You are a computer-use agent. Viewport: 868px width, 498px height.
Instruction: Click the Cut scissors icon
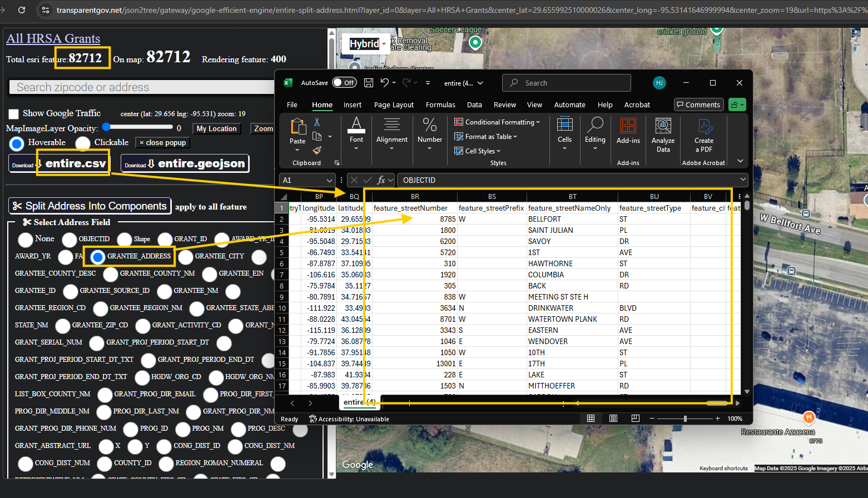pyautogui.click(x=317, y=122)
